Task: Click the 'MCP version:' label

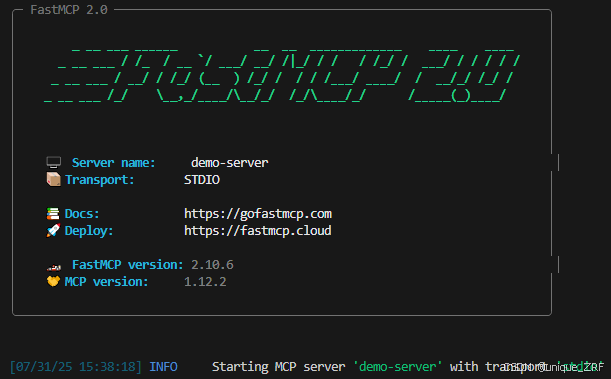Action: tap(106, 282)
